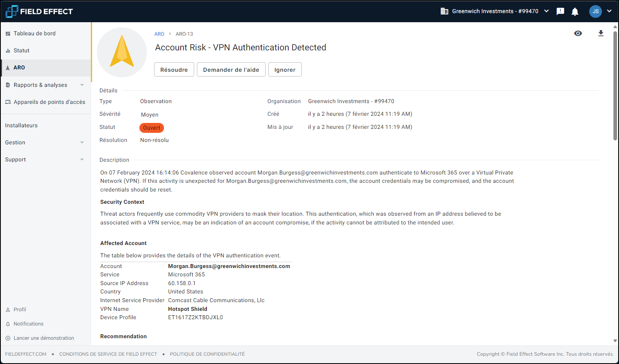The width and height of the screenshot is (619, 364).
Task: Open Conditions de service footer link
Action: pyautogui.click(x=108, y=354)
